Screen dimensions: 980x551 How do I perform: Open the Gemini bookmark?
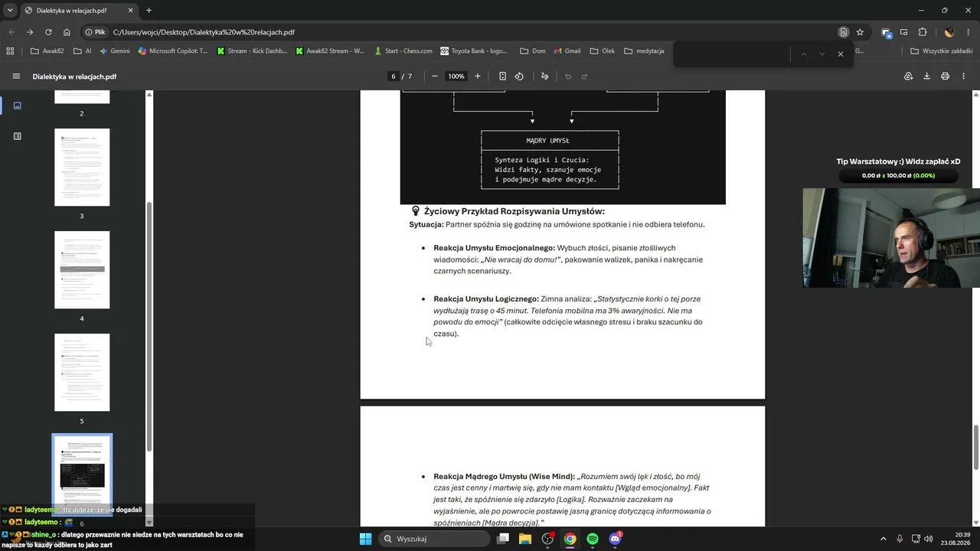(115, 51)
